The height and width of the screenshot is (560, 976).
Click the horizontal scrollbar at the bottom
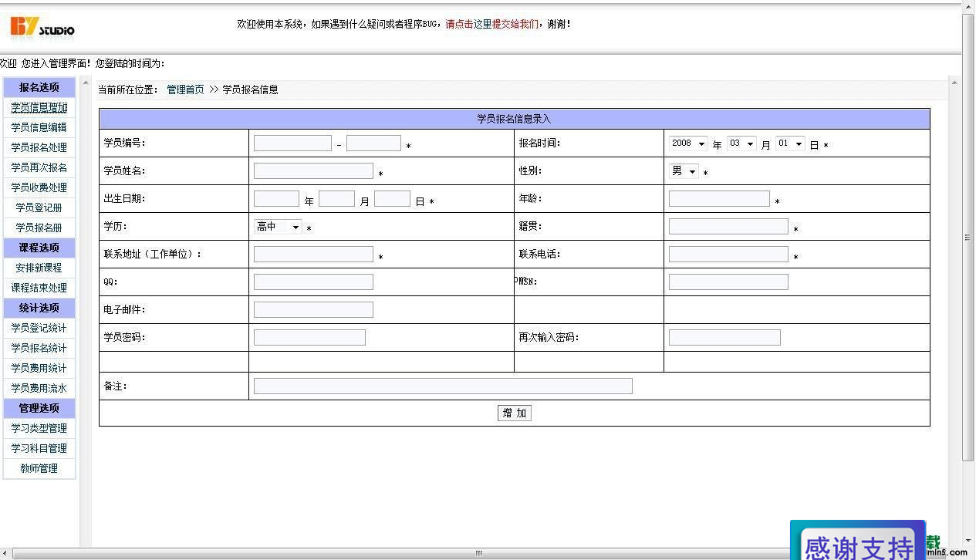point(478,553)
